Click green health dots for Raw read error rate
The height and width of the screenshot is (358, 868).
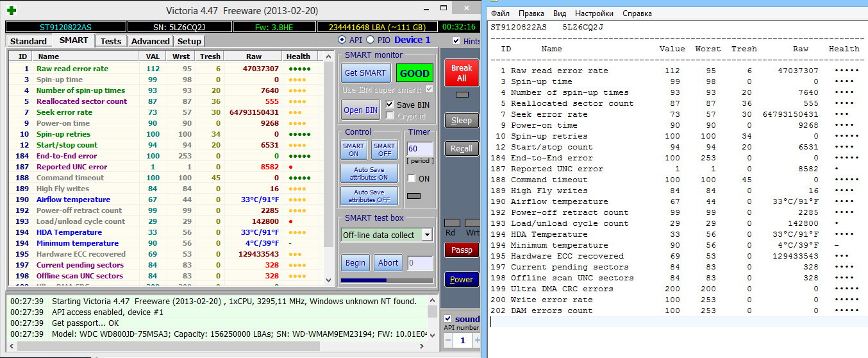pos(300,69)
